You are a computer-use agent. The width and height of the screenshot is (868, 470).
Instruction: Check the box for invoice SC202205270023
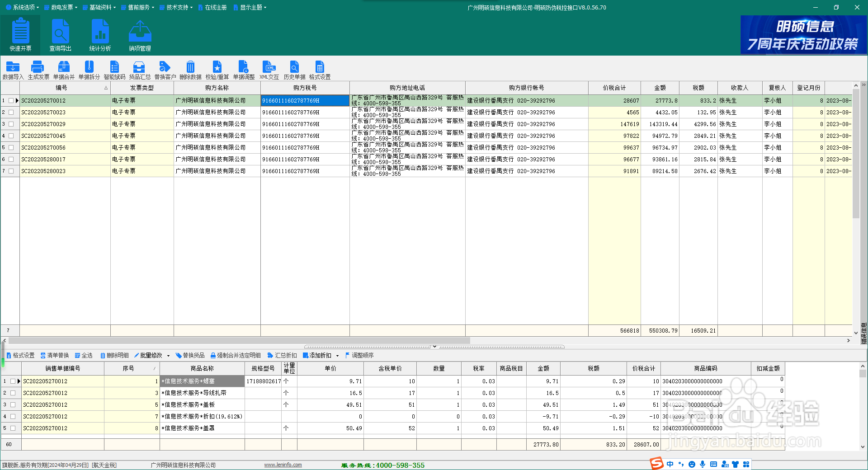point(11,113)
